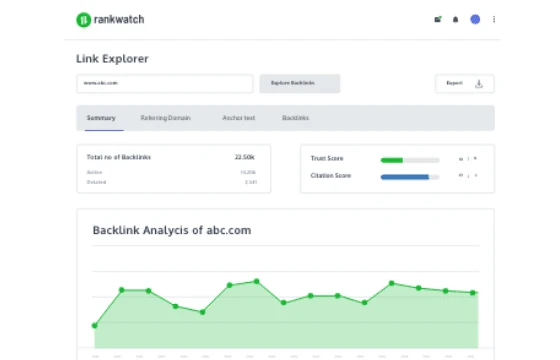
Task: Click the highest peak point on the chart
Action: coord(256,281)
